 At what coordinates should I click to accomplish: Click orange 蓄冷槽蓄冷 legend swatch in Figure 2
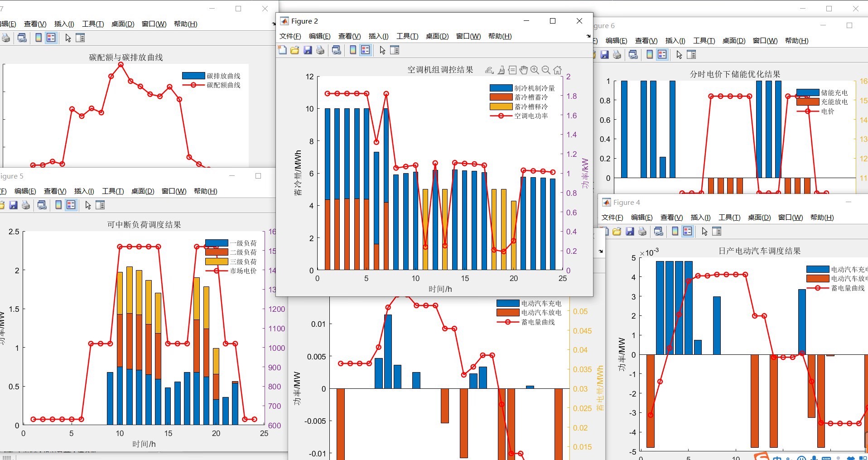[x=501, y=97]
